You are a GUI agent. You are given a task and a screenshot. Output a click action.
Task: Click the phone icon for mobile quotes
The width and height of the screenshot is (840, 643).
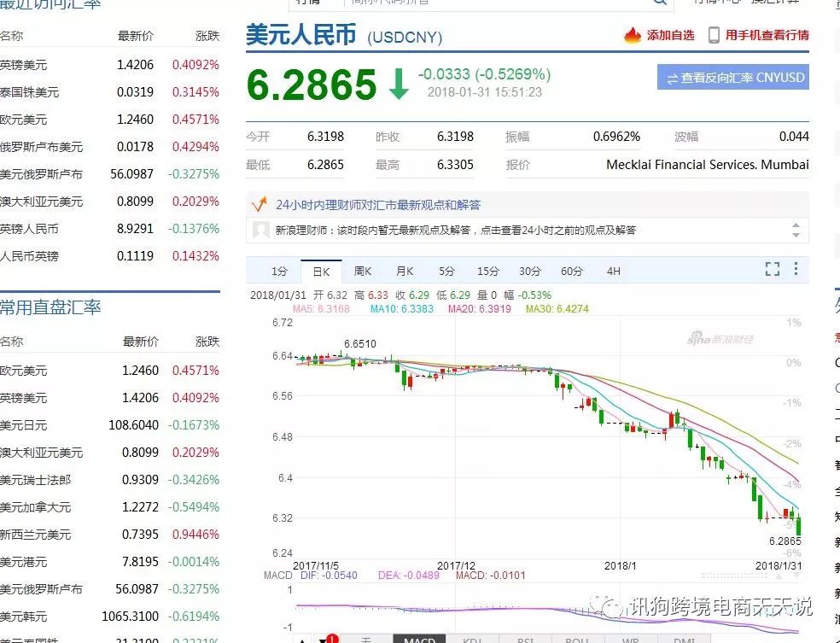[x=714, y=35]
